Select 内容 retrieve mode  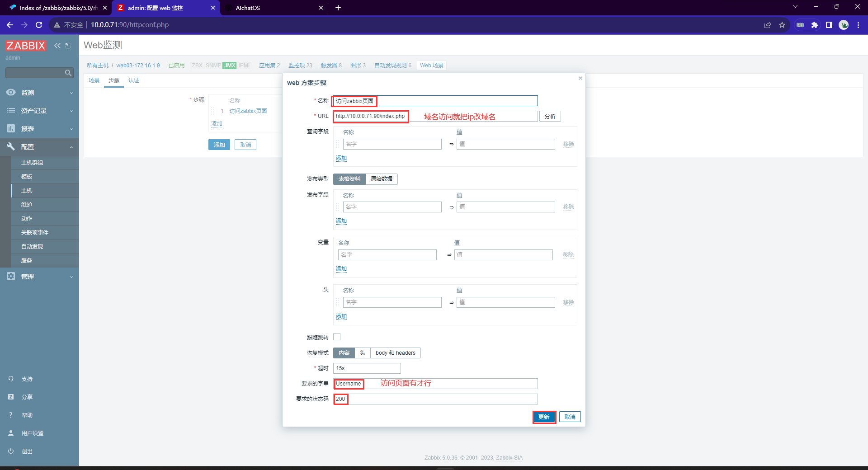tap(344, 353)
